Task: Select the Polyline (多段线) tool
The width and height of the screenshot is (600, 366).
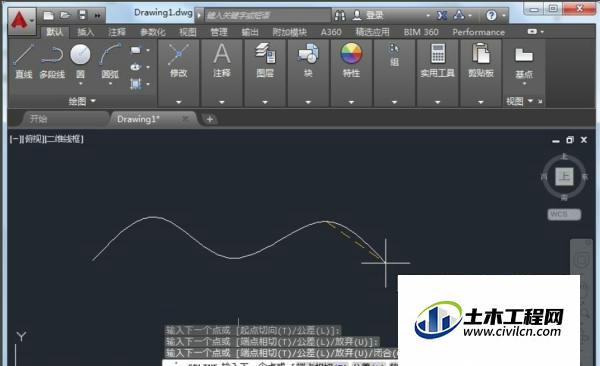Action: pyautogui.click(x=52, y=61)
